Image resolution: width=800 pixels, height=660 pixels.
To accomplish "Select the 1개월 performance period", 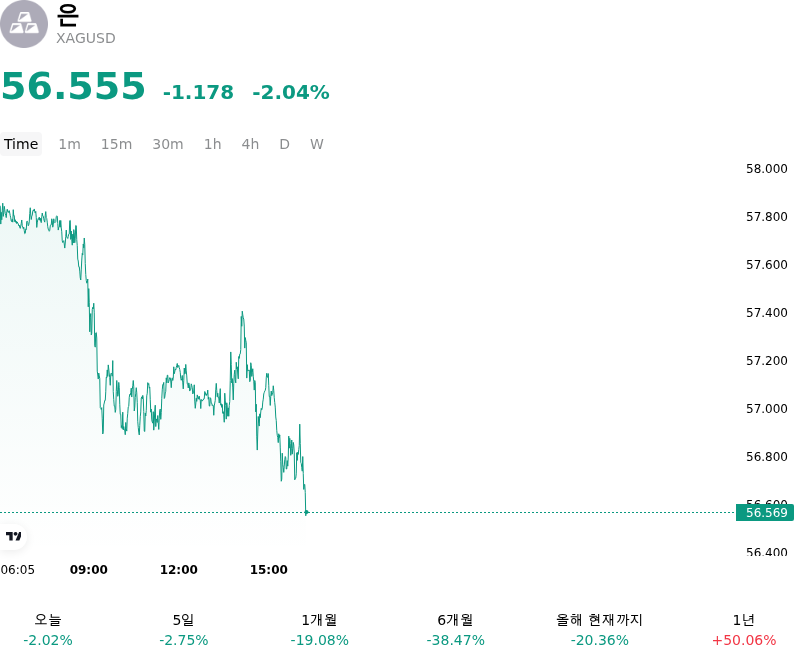I will coord(319,630).
